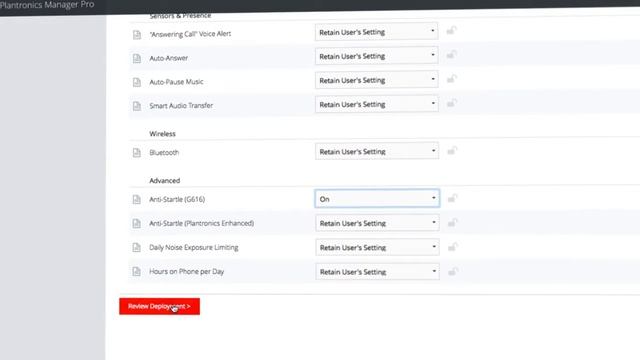Open the Daily Noise Exposure Limiting dropdown
640x360 pixels.
tap(377, 247)
